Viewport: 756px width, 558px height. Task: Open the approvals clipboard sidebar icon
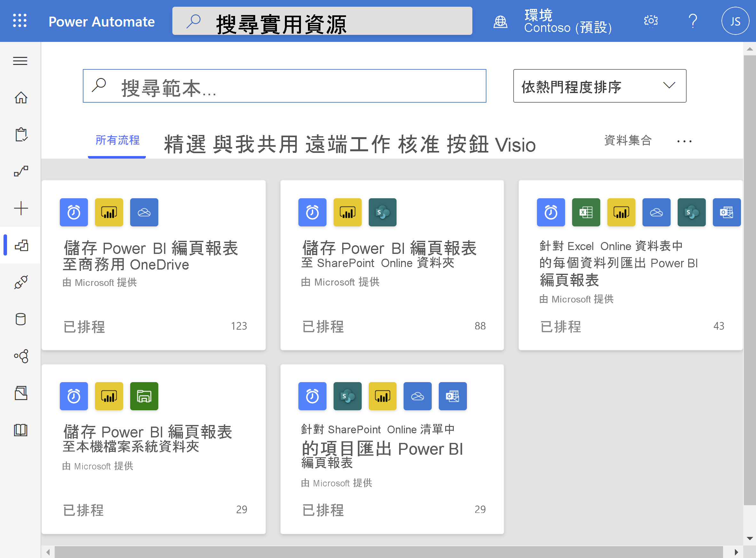point(21,134)
